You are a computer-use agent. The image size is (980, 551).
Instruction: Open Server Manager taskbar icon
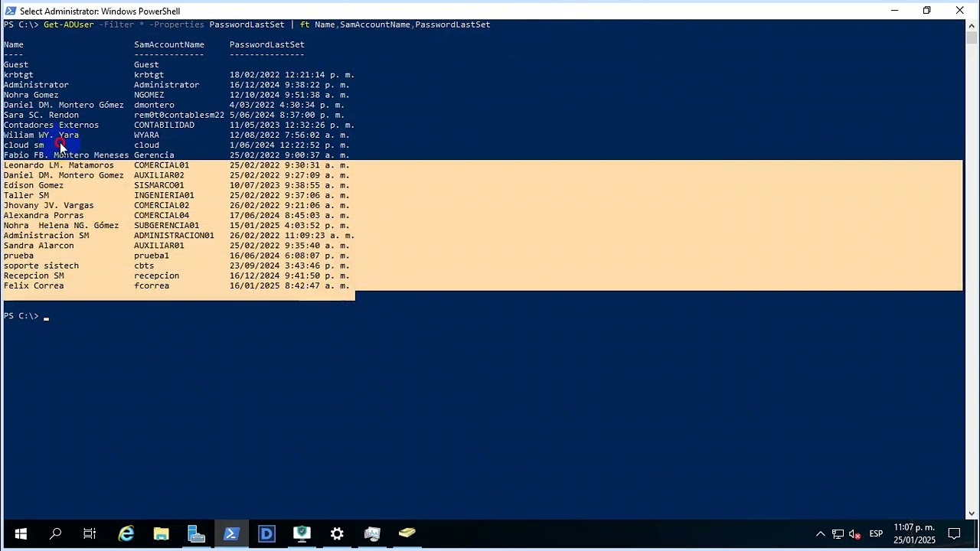[x=196, y=533]
